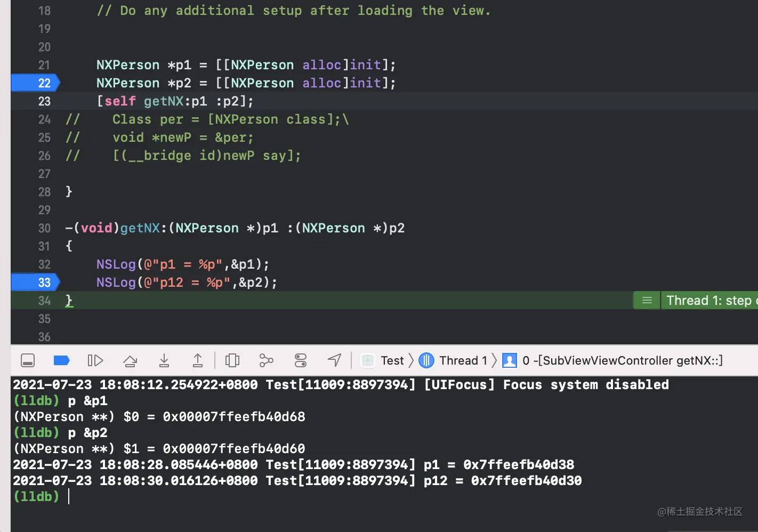Click the 'Do any additional setup' comment
The height and width of the screenshot is (532, 758).
coord(294,11)
